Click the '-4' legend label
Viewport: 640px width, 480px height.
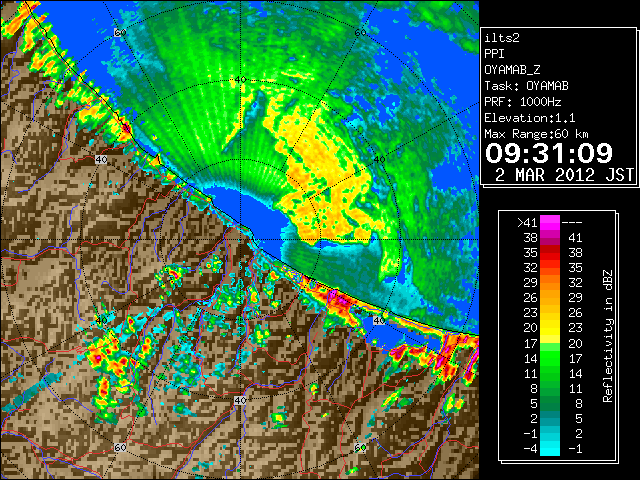[530, 449]
